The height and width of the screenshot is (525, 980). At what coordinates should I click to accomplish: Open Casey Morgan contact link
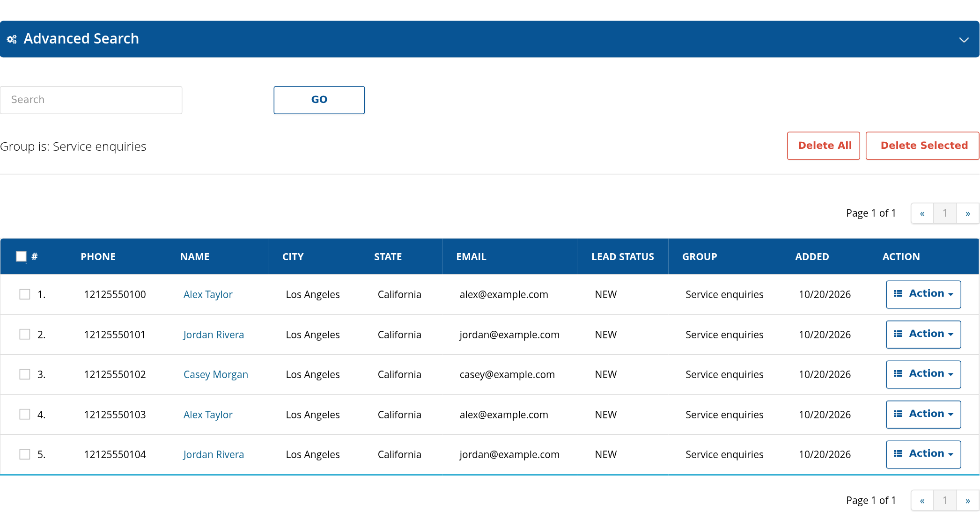point(216,374)
